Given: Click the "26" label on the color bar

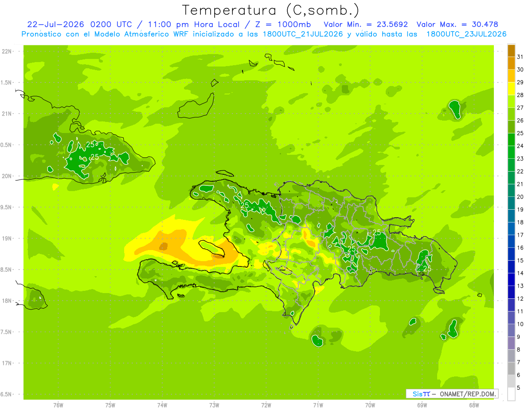Looking at the screenshot, I should pyautogui.click(x=520, y=120).
